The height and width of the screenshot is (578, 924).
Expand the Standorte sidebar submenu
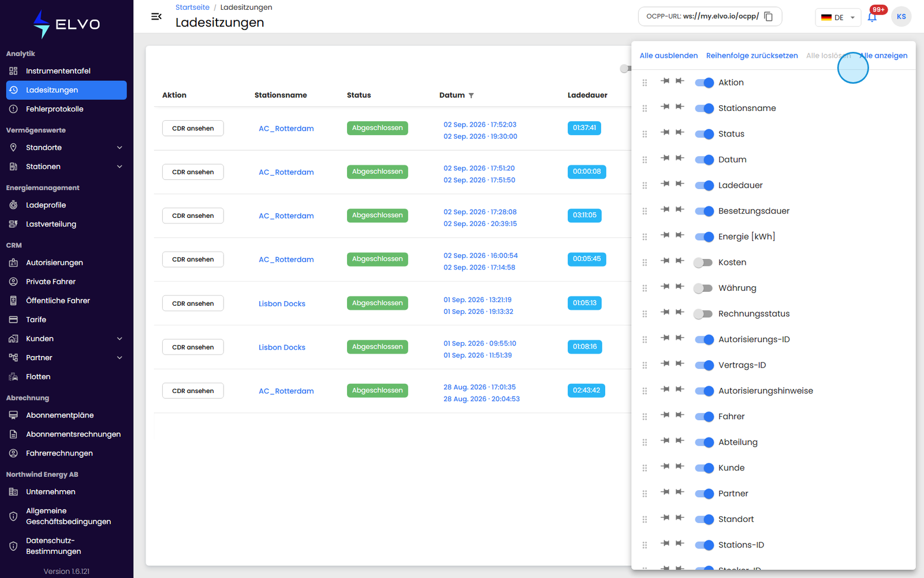(120, 147)
